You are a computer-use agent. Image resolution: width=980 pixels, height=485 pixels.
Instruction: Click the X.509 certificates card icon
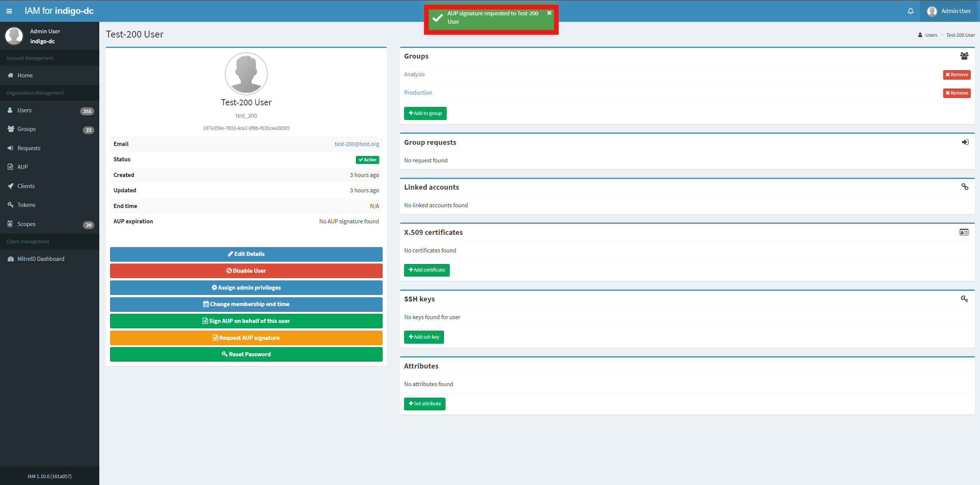tap(964, 231)
